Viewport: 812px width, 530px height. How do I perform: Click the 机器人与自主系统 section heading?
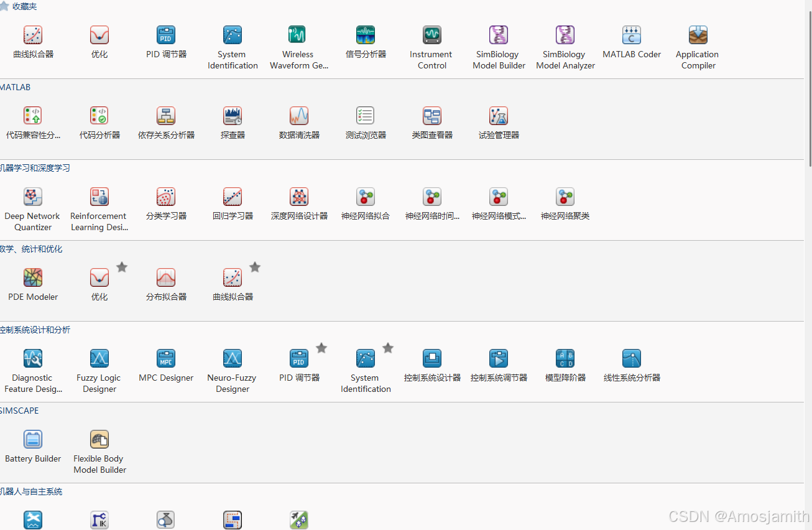coord(31,491)
